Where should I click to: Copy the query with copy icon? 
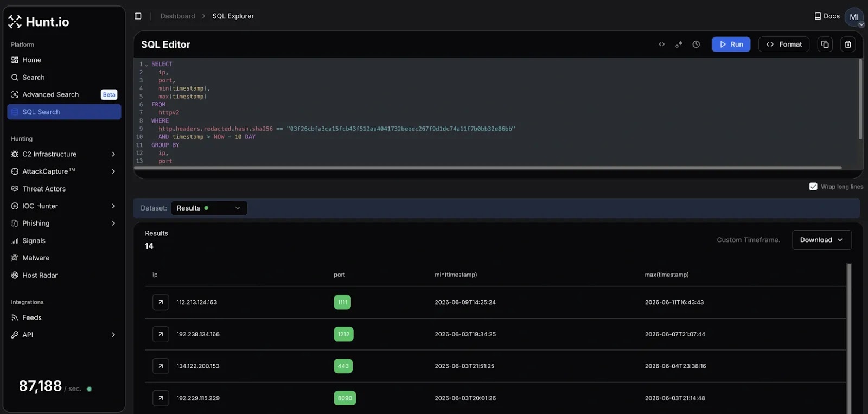click(825, 44)
